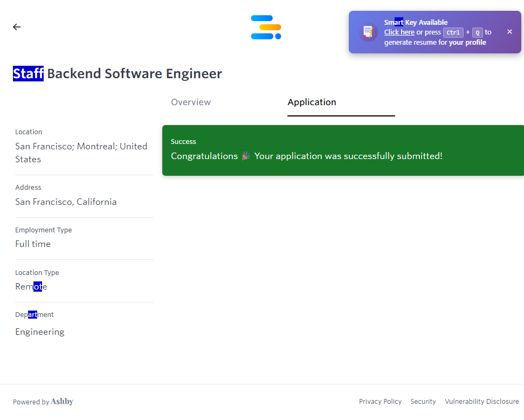Screen dimensions: 524x420
Task: Click the Ashby logo in footer
Action: (62, 402)
